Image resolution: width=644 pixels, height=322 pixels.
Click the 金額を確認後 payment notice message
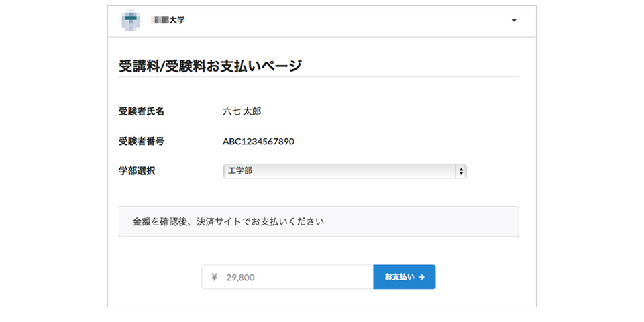point(319,222)
